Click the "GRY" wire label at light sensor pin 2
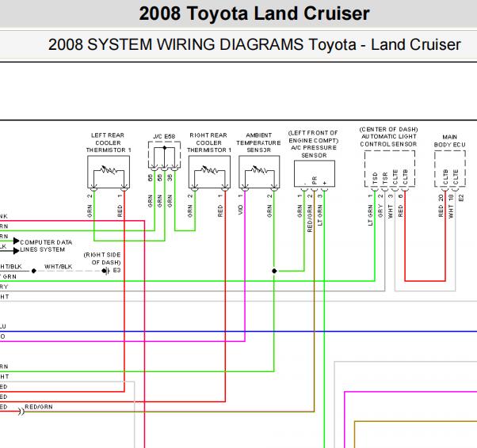The image size is (477, 448). coord(380,211)
